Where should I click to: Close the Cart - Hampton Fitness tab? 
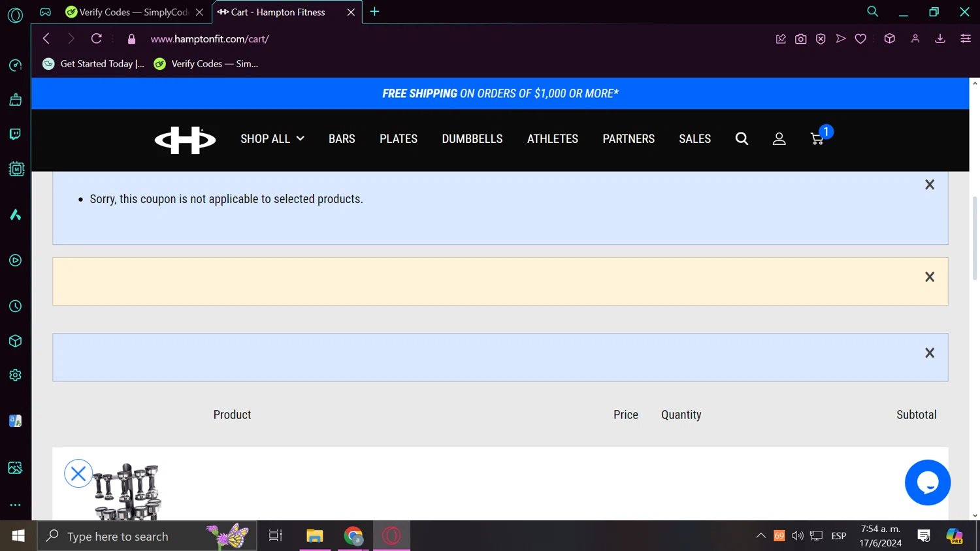pos(351,12)
